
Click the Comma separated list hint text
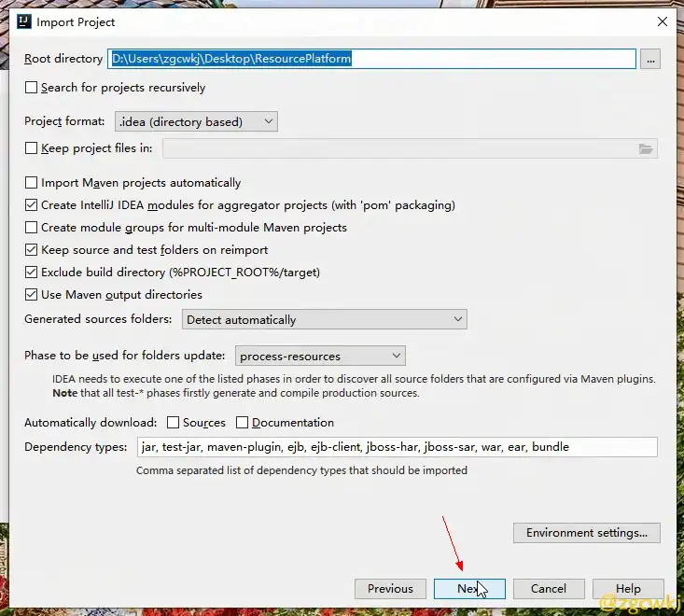pyautogui.click(x=301, y=470)
